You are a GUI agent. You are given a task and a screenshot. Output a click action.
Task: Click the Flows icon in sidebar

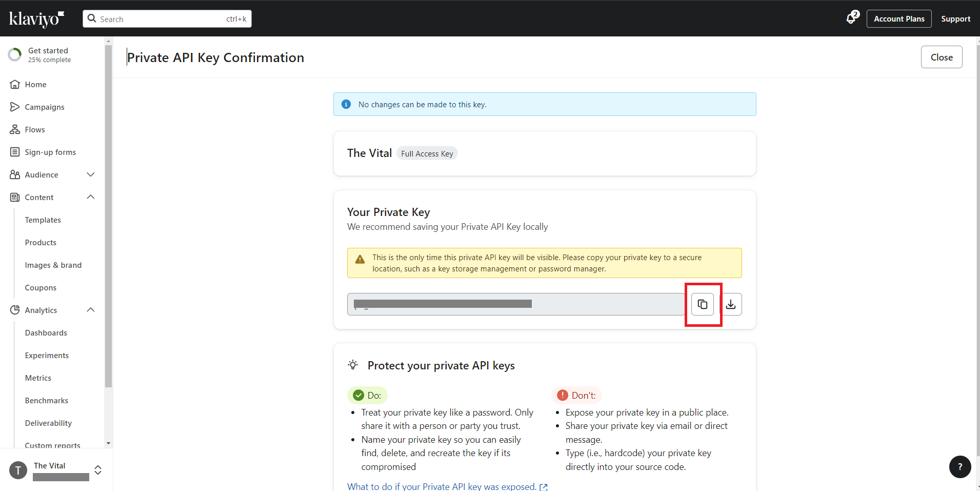point(15,130)
